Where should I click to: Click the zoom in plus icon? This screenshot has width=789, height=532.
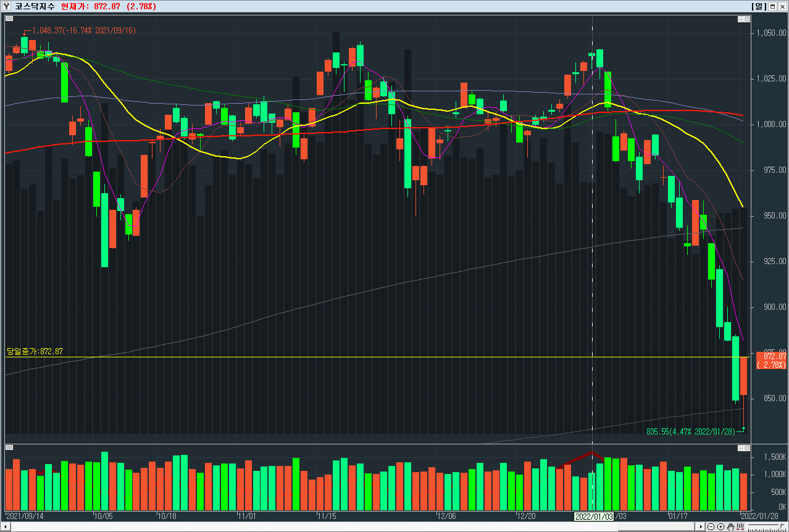pyautogui.click(x=720, y=526)
